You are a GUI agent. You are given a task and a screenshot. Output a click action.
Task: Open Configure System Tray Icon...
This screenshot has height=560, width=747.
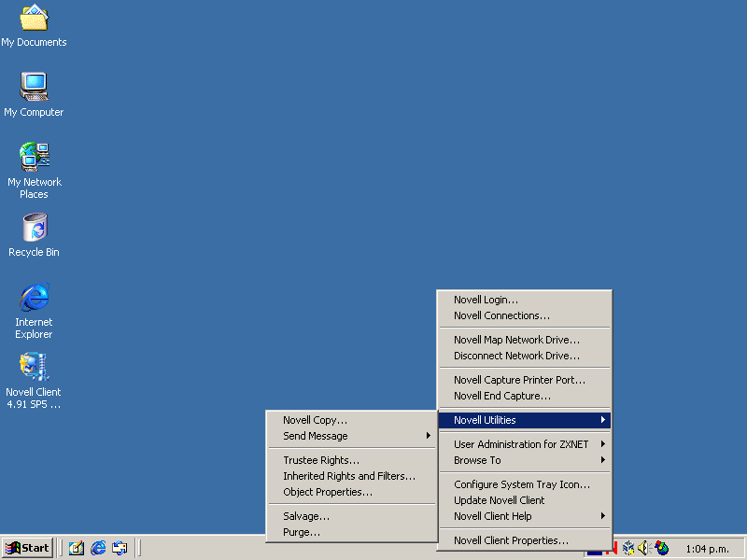point(525,484)
